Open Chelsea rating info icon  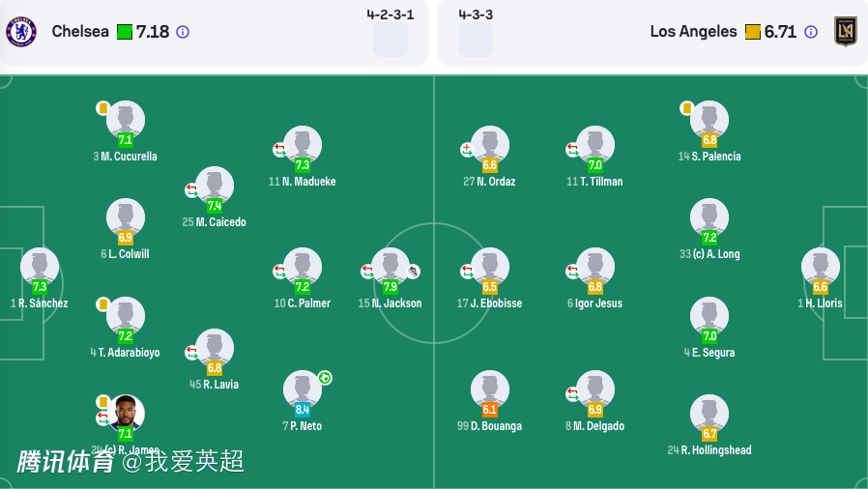[x=183, y=32]
